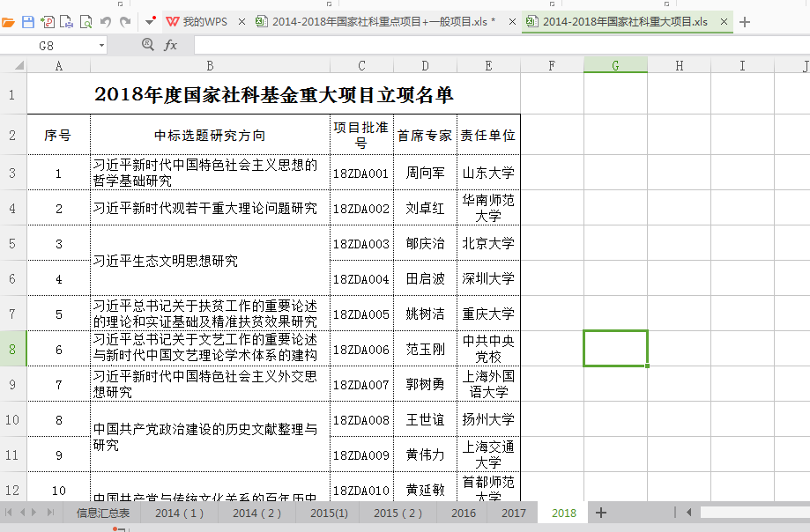Click cell 华南师范大学
Screen dimensions: 810x532
pos(488,208)
